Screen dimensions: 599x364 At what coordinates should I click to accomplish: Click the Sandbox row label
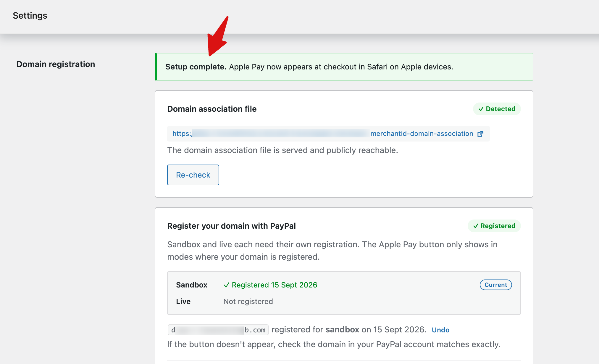tap(192, 285)
